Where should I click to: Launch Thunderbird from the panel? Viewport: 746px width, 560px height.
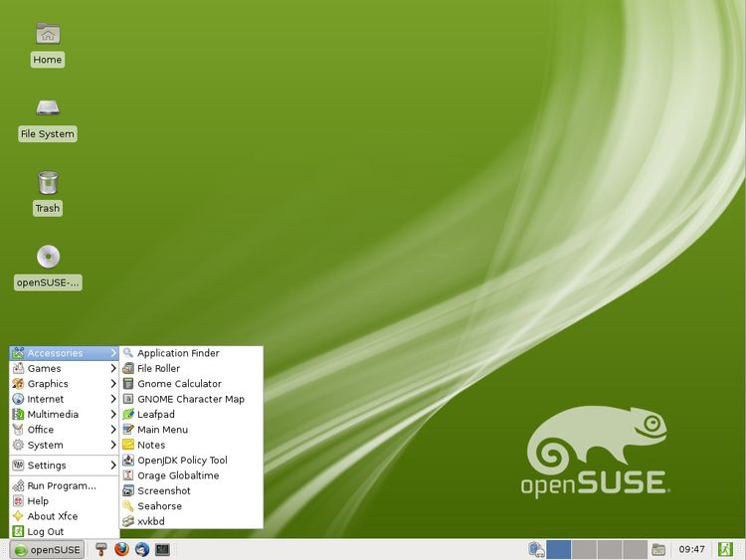142,549
